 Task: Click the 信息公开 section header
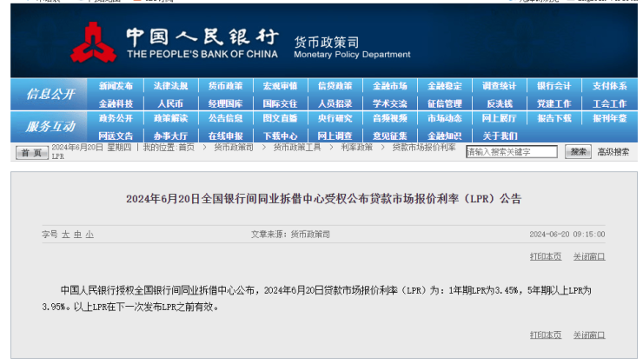click(x=50, y=95)
